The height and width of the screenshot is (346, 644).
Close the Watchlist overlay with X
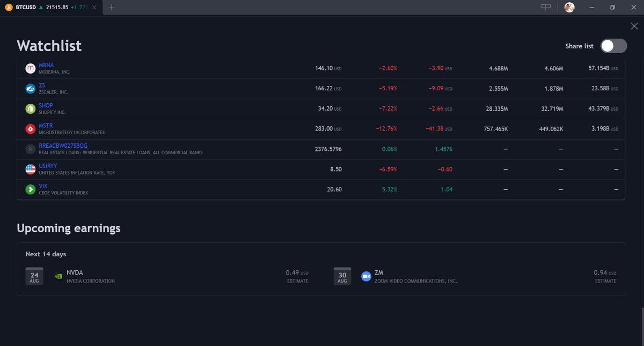tap(634, 26)
